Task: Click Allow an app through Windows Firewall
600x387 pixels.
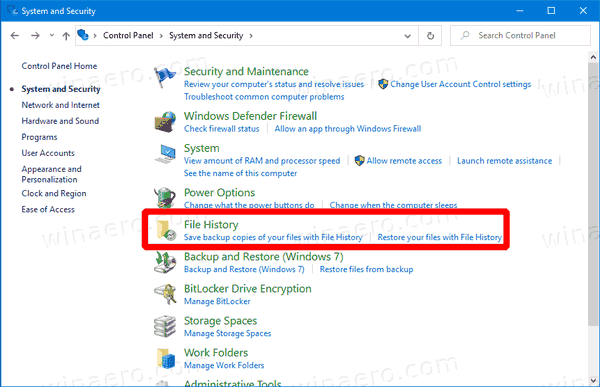Action: tap(348, 129)
